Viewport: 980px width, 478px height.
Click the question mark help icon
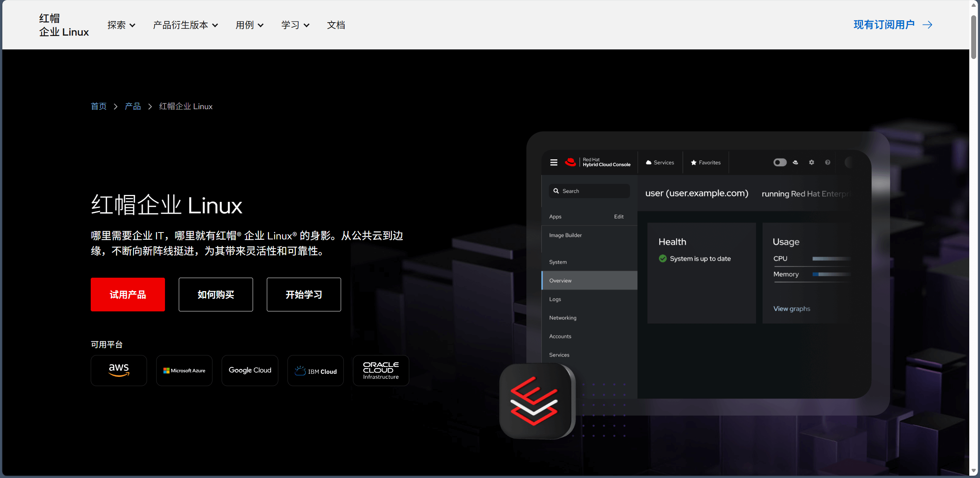(x=828, y=162)
